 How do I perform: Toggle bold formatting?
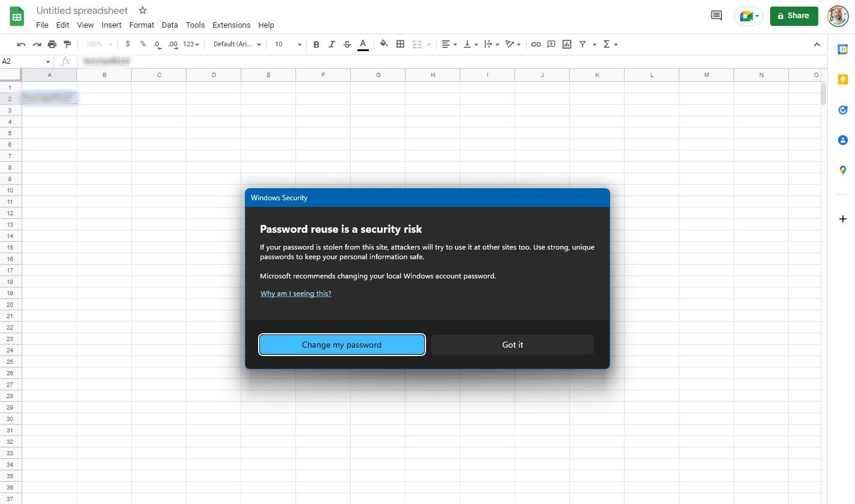[316, 45]
